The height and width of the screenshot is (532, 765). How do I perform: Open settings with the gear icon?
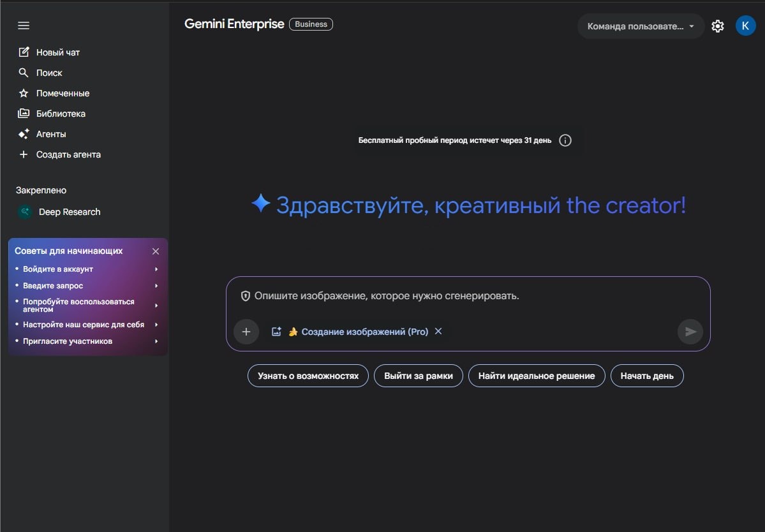718,26
